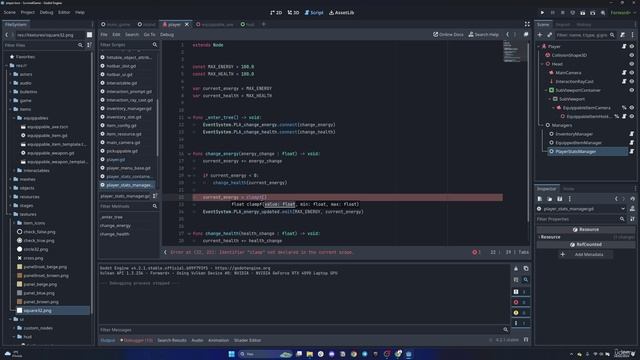Switch to the 3D workspace
640x360 pixels.
293,13
